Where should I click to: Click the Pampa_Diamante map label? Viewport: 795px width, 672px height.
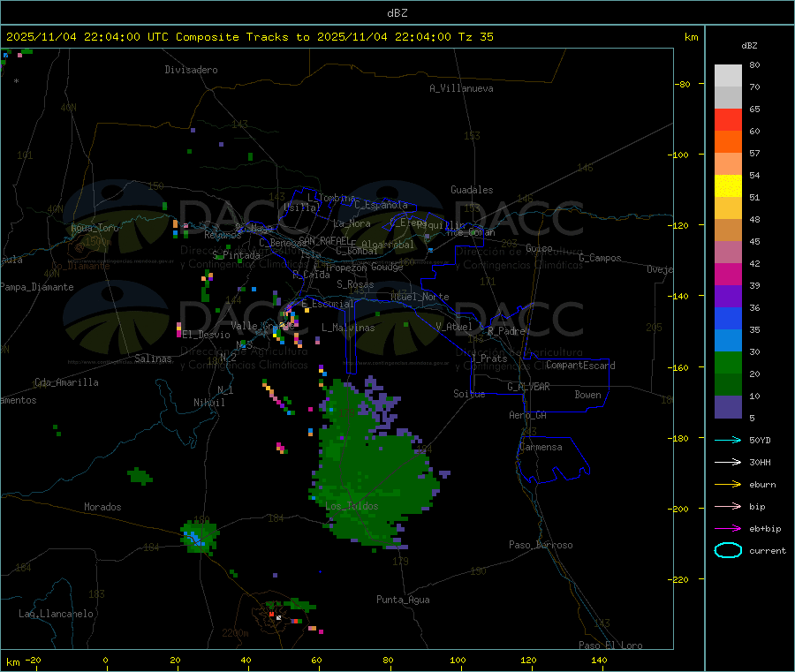click(37, 287)
